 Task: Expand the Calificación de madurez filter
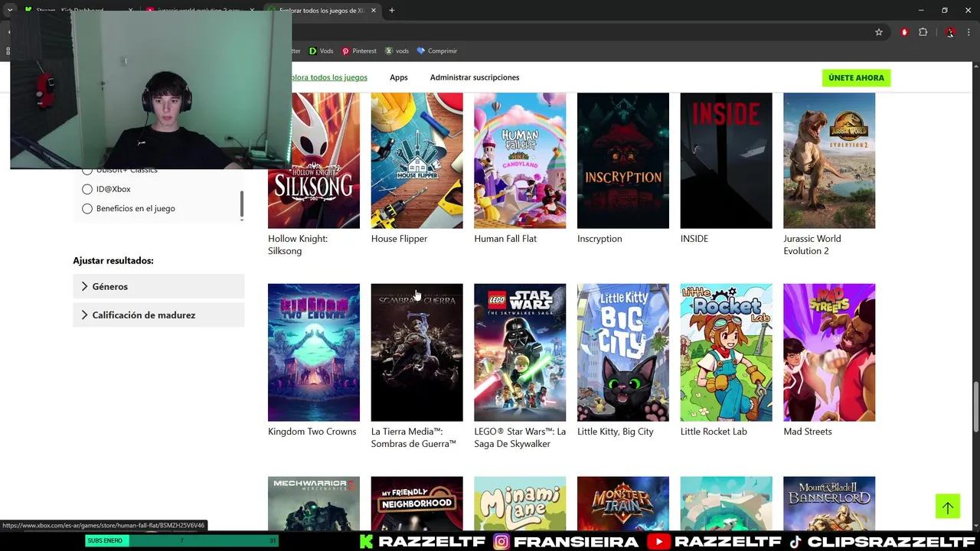158,315
